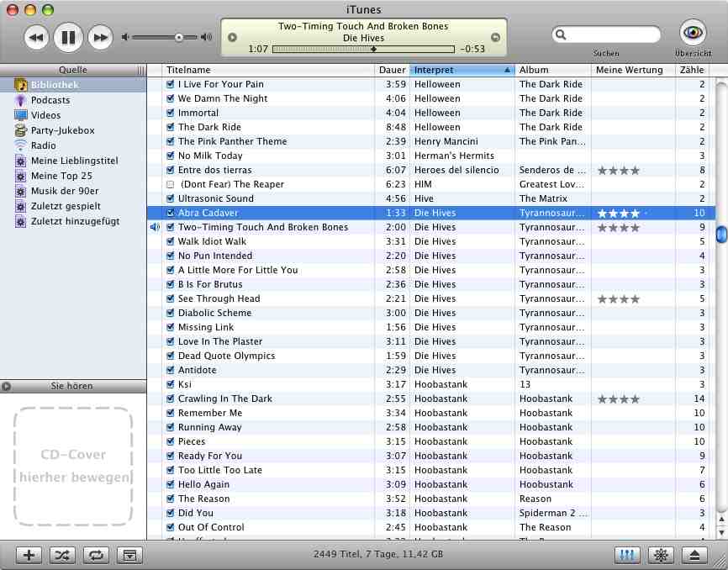Click the rewind (previous track) button
This screenshot has height=570, width=728.
coord(36,37)
